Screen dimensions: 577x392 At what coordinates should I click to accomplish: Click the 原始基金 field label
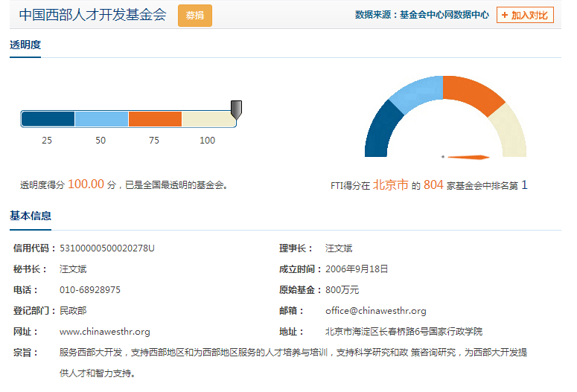pos(300,290)
